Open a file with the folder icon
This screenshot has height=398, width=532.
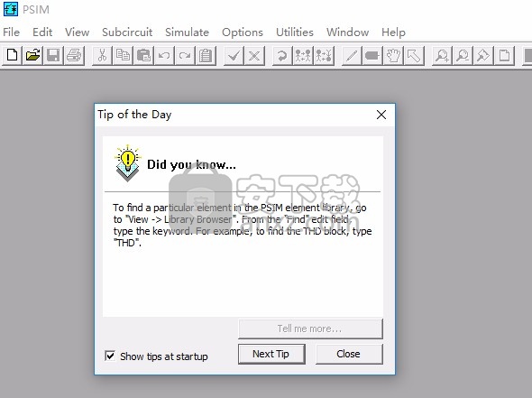click(x=32, y=55)
